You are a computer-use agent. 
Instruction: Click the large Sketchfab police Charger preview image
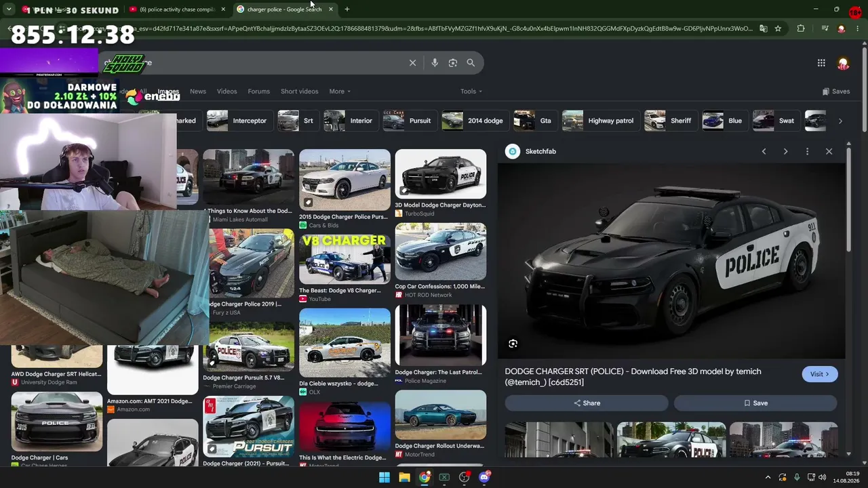[x=671, y=261]
